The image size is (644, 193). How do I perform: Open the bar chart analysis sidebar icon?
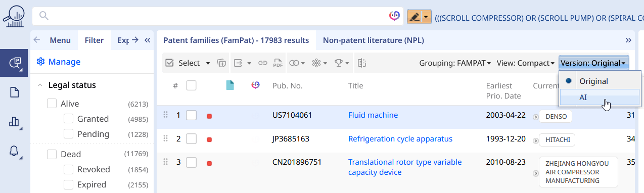point(14,121)
